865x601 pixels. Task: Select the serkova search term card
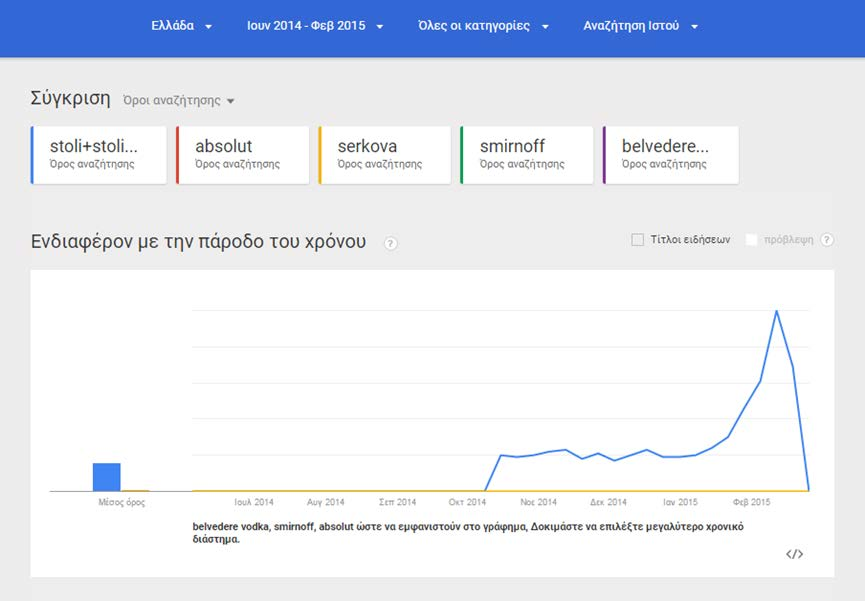pyautogui.click(x=385, y=155)
